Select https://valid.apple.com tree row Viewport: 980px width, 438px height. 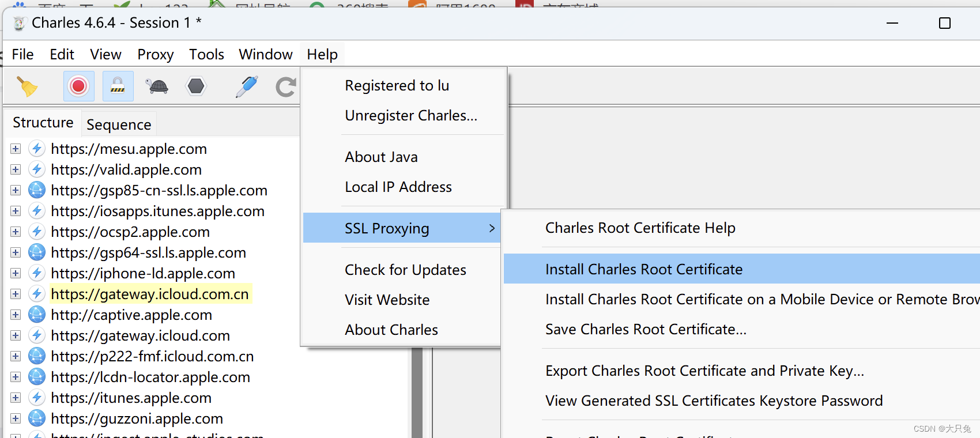[x=126, y=169]
